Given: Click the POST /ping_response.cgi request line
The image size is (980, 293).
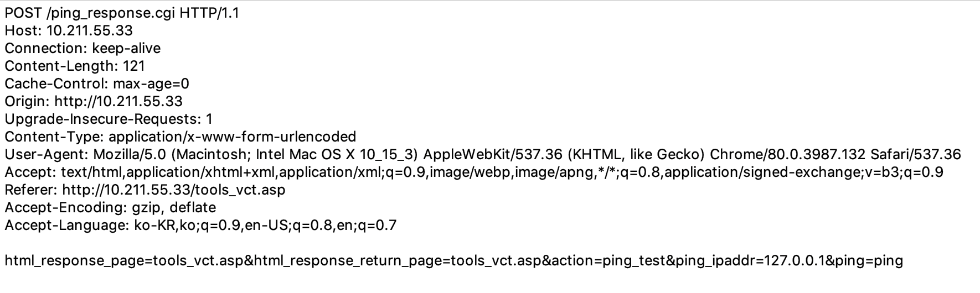Looking at the screenshot, I should (x=122, y=13).
